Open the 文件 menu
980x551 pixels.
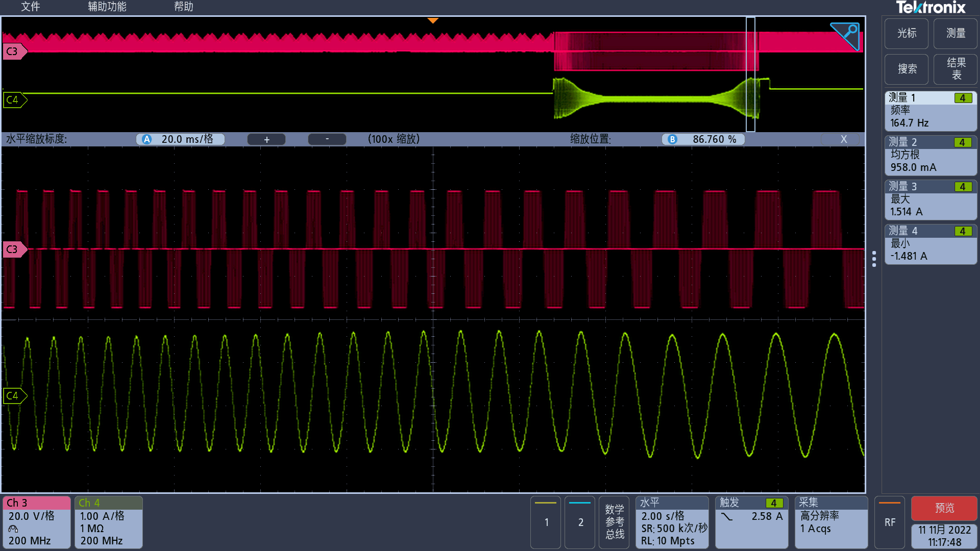[x=30, y=7]
